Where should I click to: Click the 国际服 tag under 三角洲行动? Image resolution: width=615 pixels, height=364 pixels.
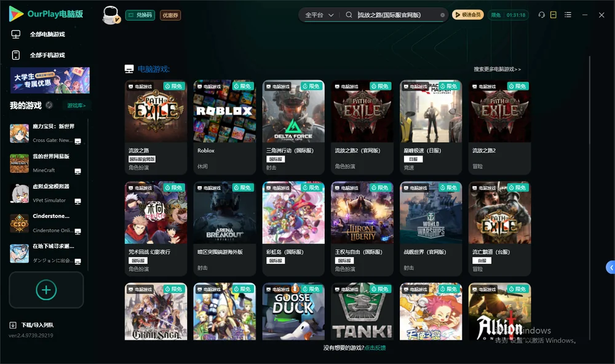pos(276,159)
